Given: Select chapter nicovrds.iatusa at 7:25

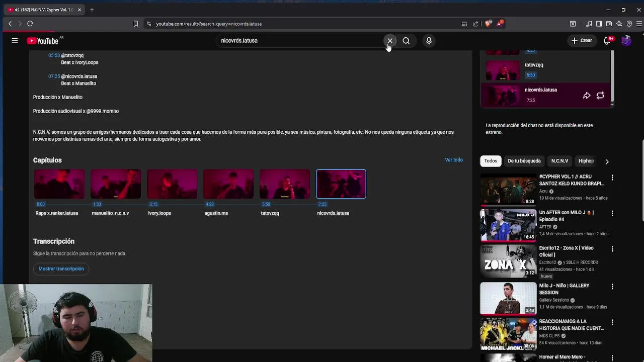Looking at the screenshot, I should click(341, 184).
